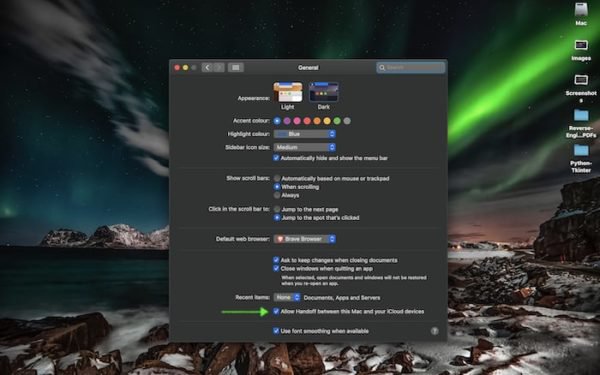
Task: Toggle Close windows when quitting an app
Action: point(276,268)
